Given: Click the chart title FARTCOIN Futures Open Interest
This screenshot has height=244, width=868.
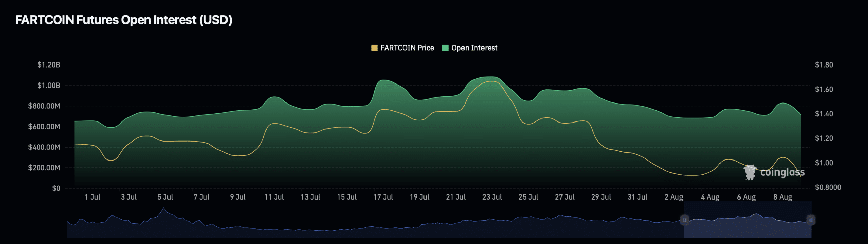Looking at the screenshot, I should (123, 20).
